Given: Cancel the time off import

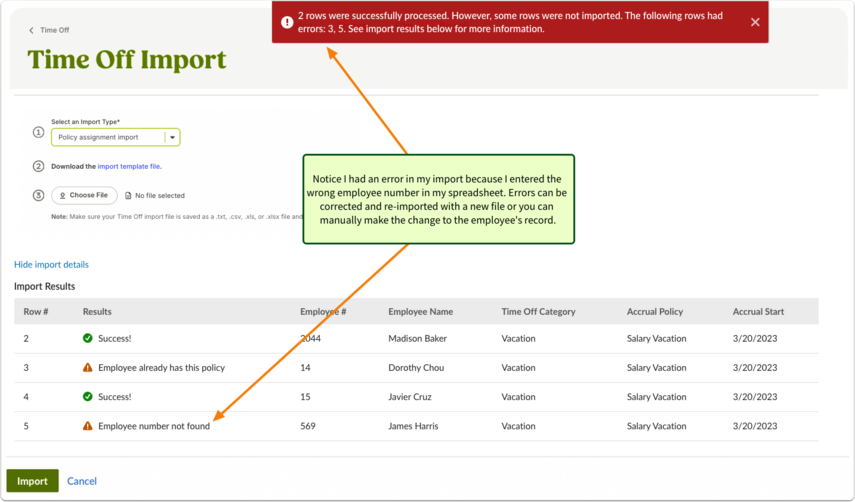Looking at the screenshot, I should (x=82, y=481).
